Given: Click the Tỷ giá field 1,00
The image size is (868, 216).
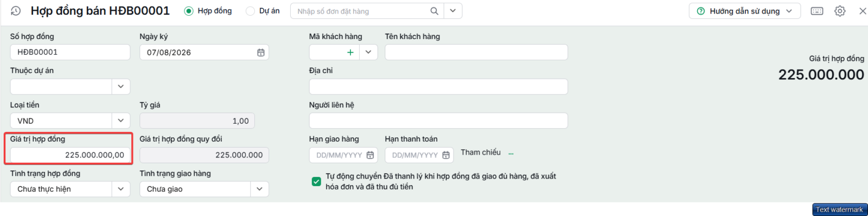Looking at the screenshot, I should coord(197,120).
